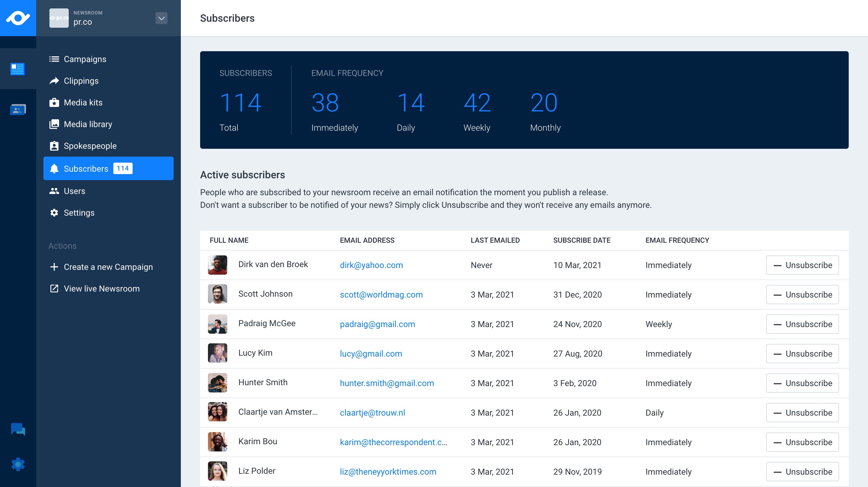Click View live Newsroom link
868x487 pixels.
pyautogui.click(x=101, y=289)
